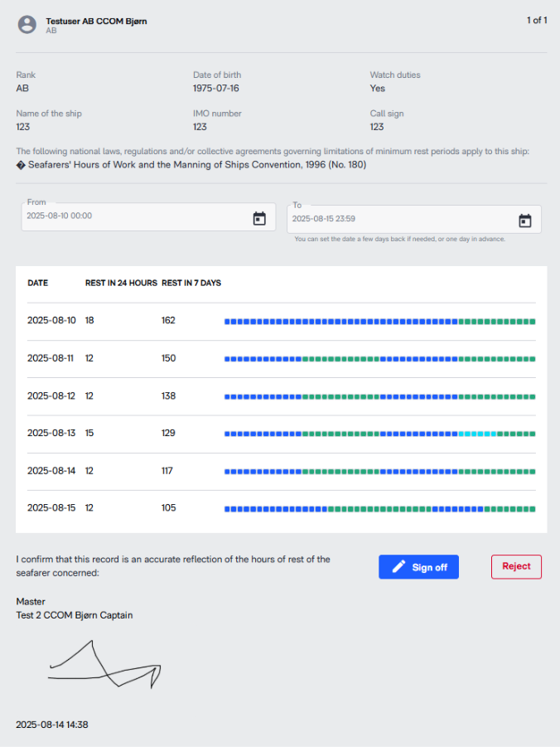Viewport: 560px width, 747px height.
Task: Click the Testuser AB CCOM Bjørn name
Action: pos(96,21)
